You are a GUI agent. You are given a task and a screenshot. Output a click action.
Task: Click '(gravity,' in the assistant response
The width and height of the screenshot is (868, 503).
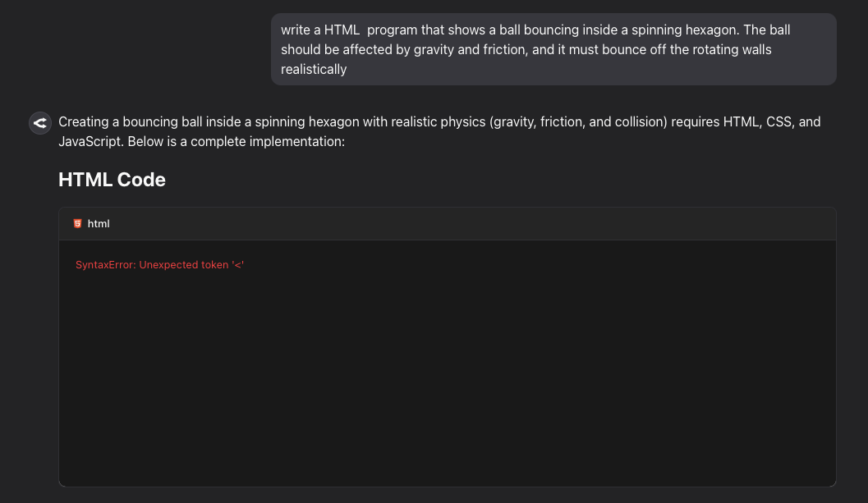513,122
